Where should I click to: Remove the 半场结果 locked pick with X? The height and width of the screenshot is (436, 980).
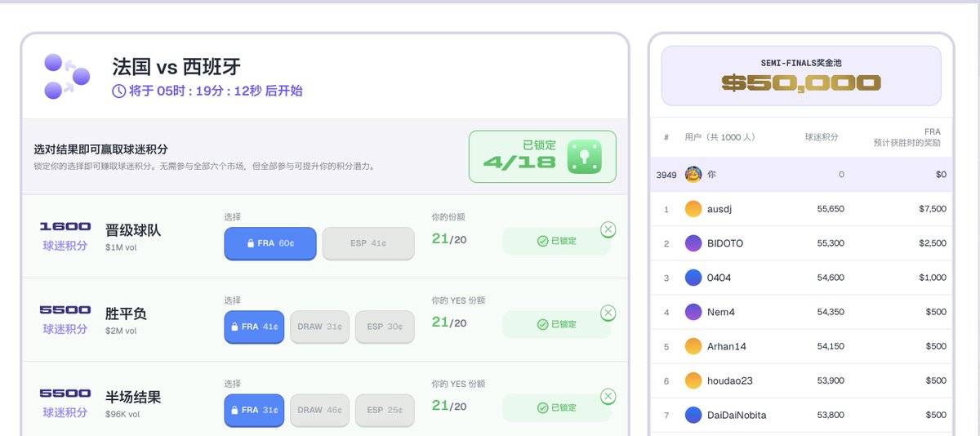(608, 396)
